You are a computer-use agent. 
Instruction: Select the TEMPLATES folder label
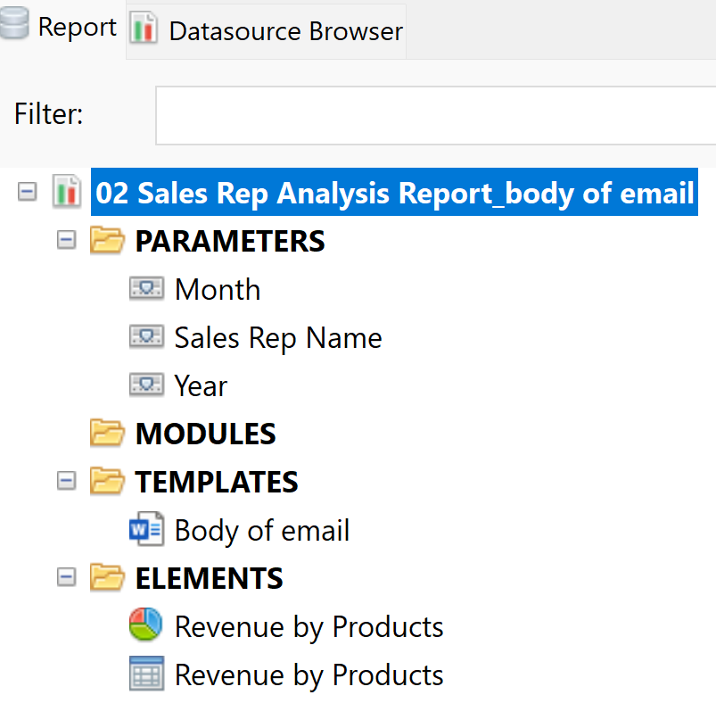217,483
